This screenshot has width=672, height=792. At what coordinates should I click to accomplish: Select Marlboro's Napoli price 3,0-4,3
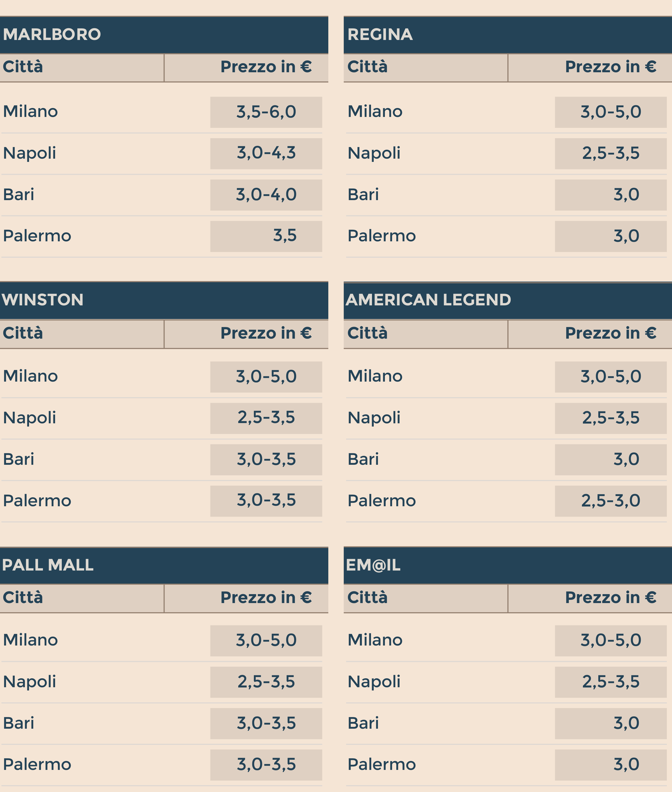pyautogui.click(x=266, y=153)
